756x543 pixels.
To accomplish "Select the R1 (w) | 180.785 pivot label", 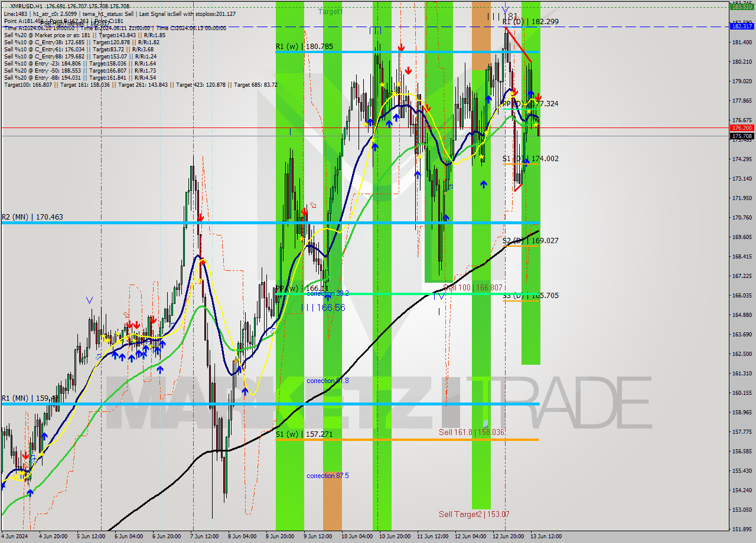I will point(304,46).
